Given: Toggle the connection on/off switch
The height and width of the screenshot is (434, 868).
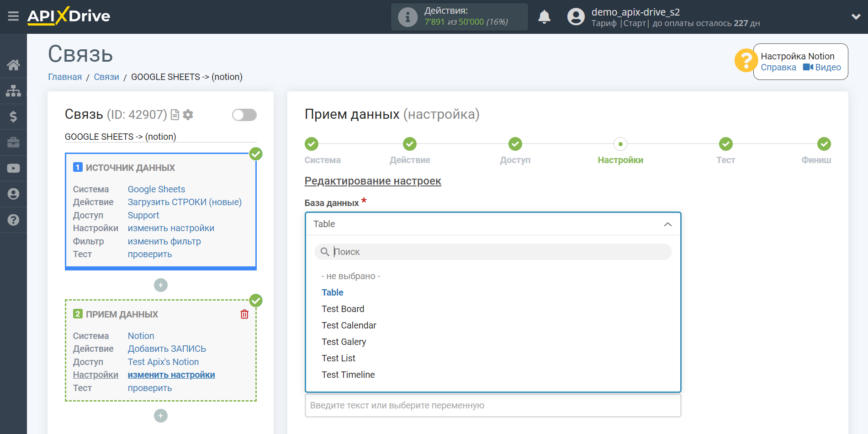Looking at the screenshot, I should pos(244,115).
